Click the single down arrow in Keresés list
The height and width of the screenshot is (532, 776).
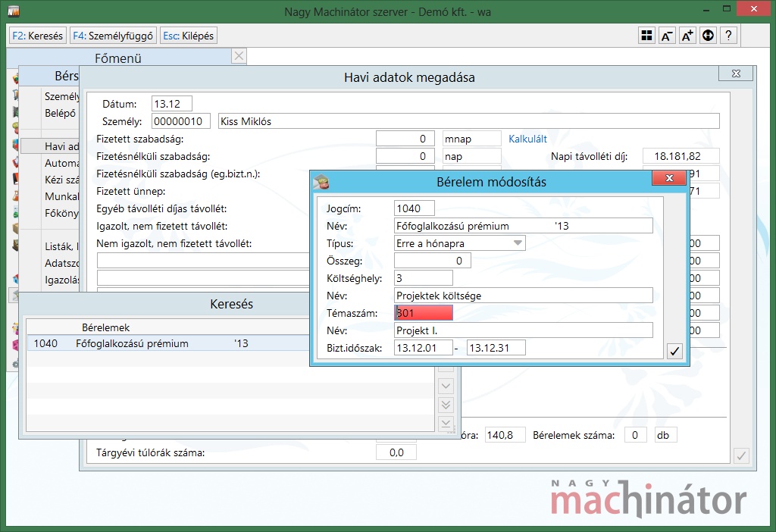pyautogui.click(x=446, y=386)
